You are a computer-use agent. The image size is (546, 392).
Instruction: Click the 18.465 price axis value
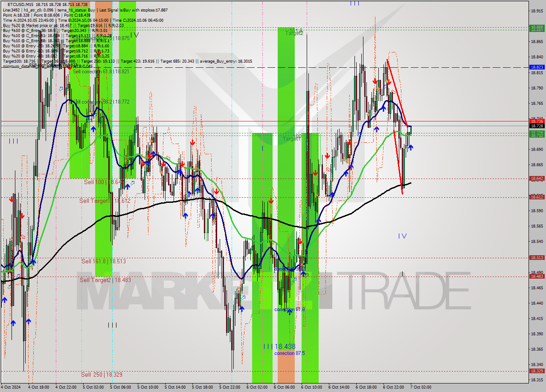point(537,288)
